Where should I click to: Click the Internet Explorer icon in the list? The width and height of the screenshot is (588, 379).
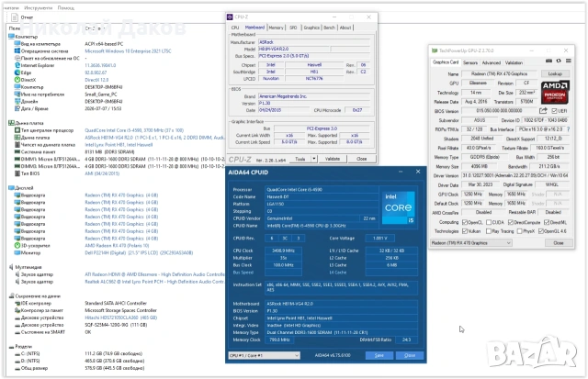pos(17,65)
